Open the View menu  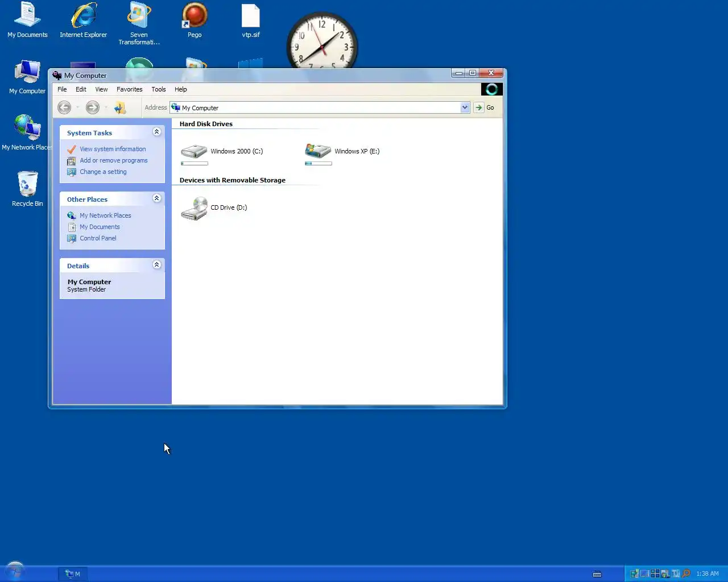point(101,89)
